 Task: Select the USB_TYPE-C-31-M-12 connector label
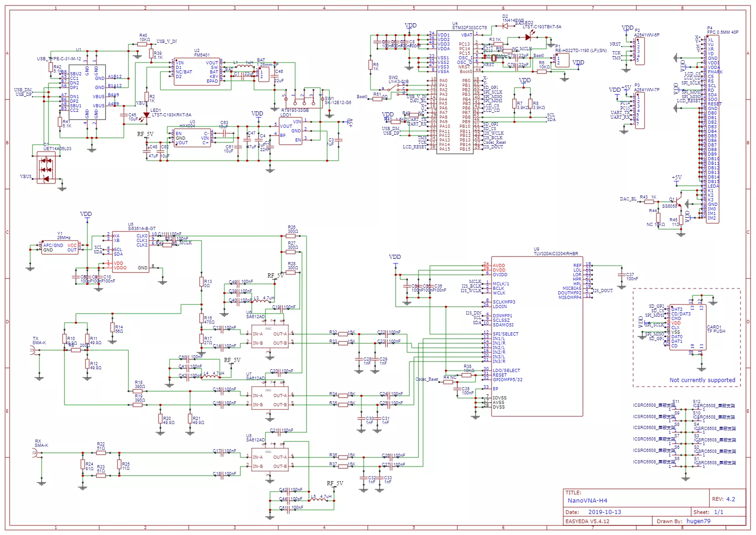[x=59, y=59]
